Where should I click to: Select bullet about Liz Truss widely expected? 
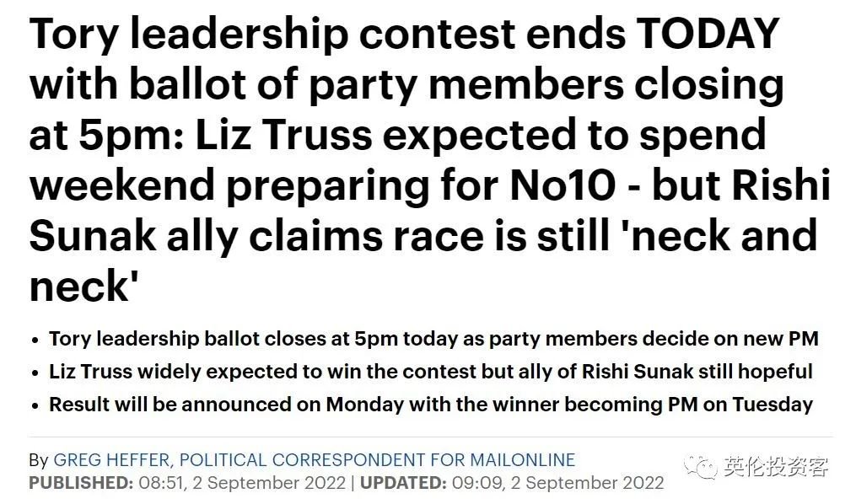pyautogui.click(x=431, y=372)
